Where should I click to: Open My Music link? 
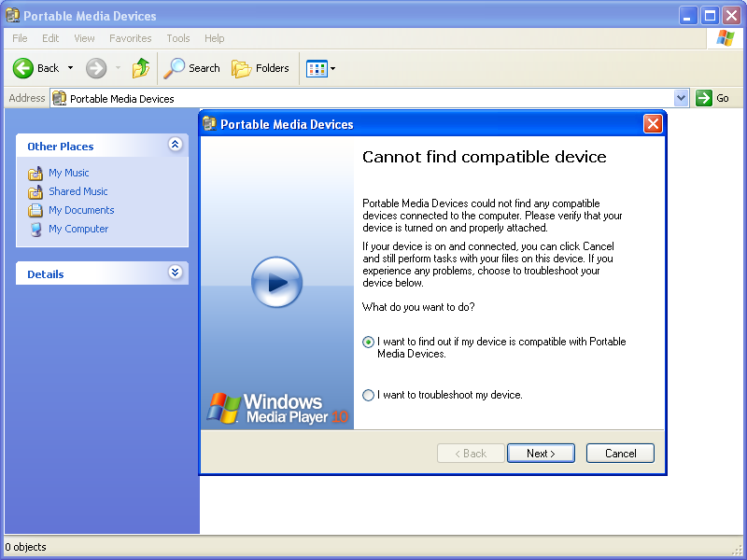click(x=68, y=173)
